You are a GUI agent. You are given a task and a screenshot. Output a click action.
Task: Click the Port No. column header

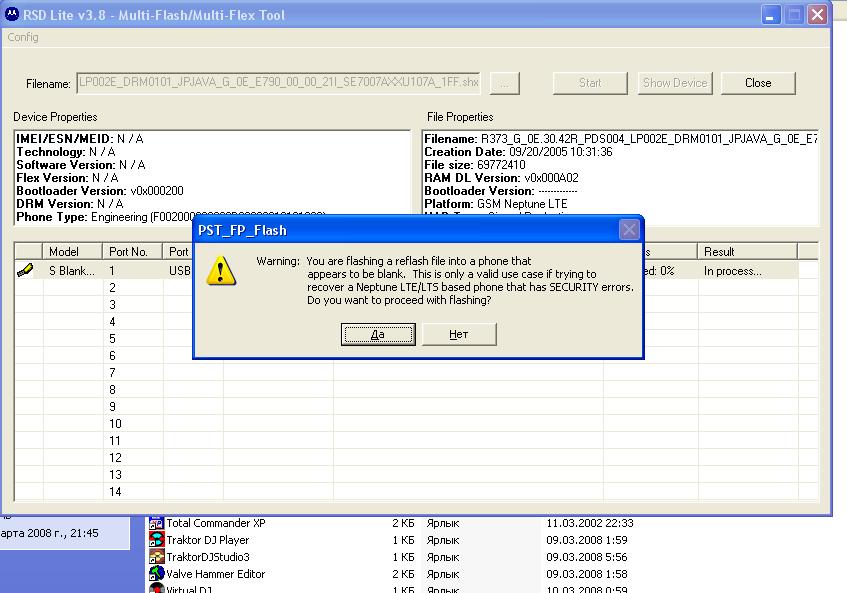[132, 252]
